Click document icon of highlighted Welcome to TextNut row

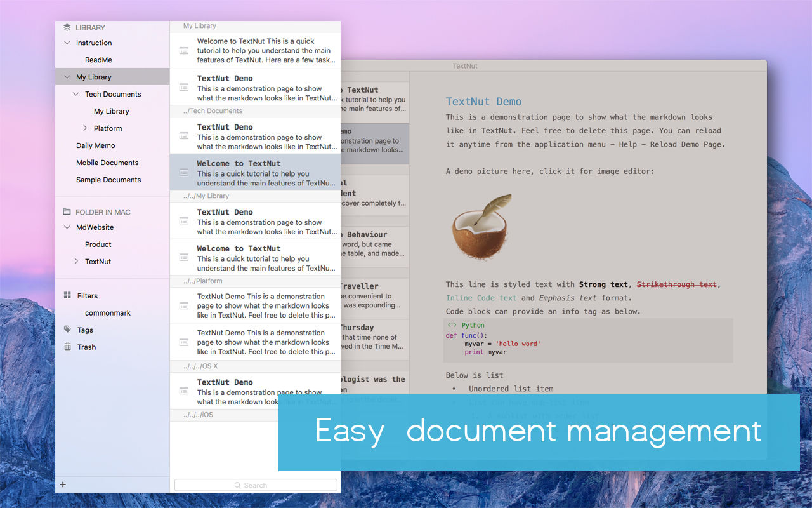[183, 172]
